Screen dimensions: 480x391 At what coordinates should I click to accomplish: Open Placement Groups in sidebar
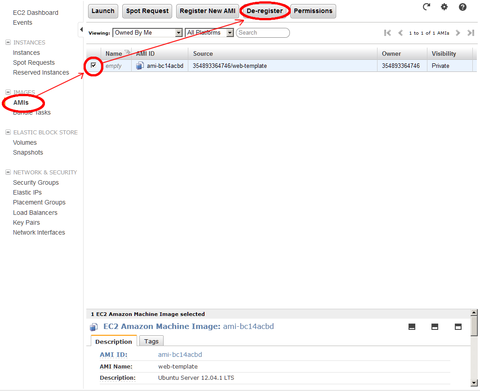coord(39,203)
